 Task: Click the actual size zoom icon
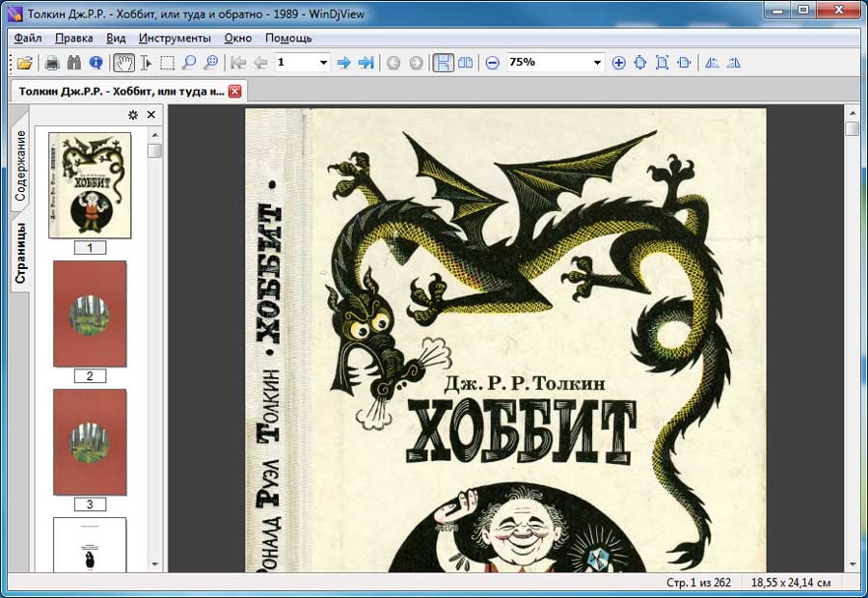[x=662, y=63]
